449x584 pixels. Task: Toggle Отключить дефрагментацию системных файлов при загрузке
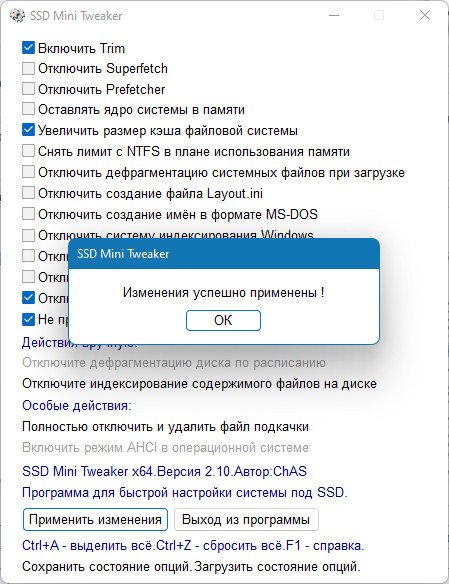click(28, 172)
